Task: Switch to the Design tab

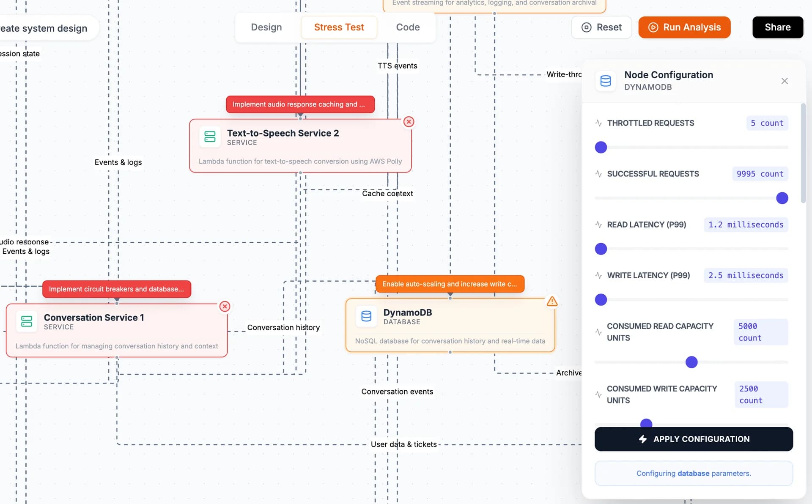Action: pos(266,27)
